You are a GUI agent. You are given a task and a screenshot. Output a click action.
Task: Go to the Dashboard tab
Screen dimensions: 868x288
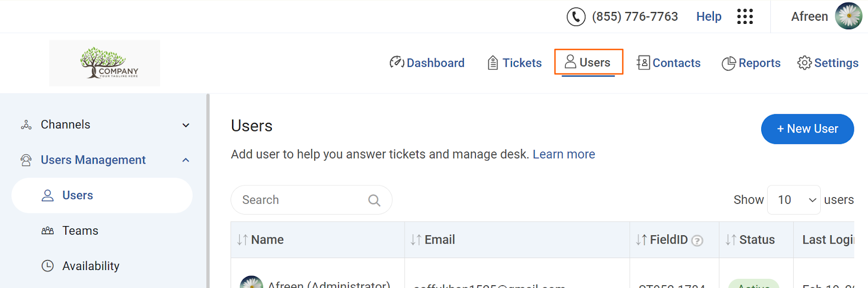(x=427, y=63)
